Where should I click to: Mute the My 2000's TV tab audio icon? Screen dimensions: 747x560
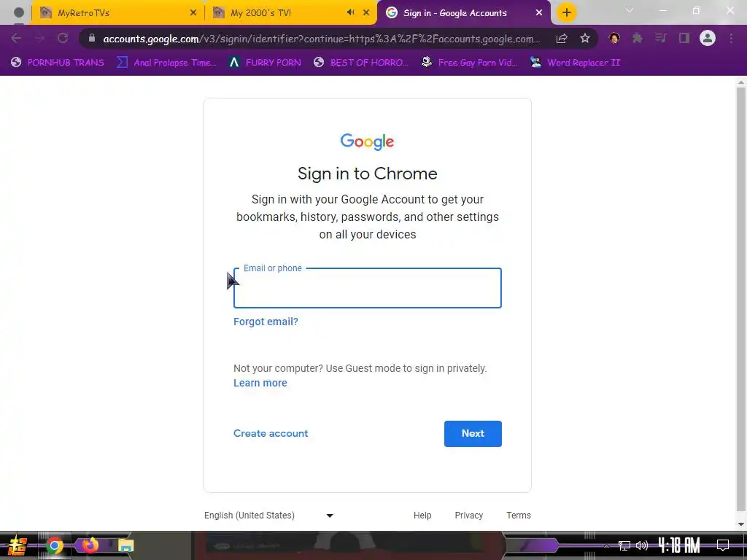pos(351,12)
